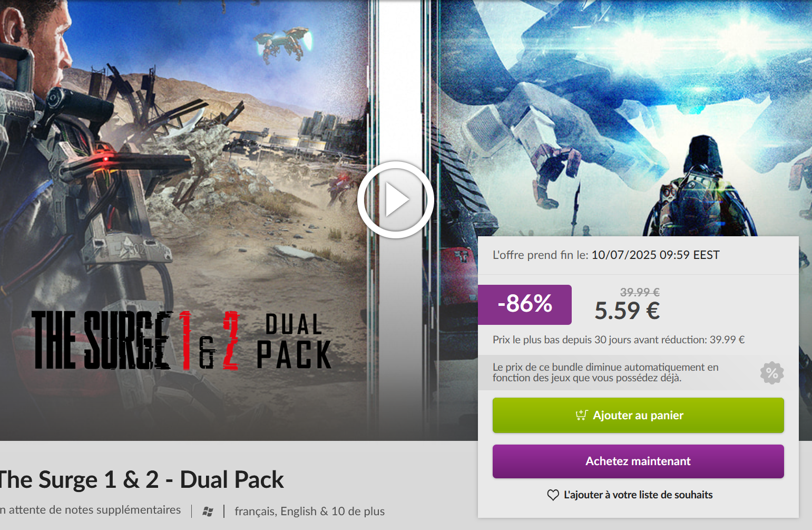
Task: Add the Dual Pack to cart
Action: pyautogui.click(x=638, y=416)
